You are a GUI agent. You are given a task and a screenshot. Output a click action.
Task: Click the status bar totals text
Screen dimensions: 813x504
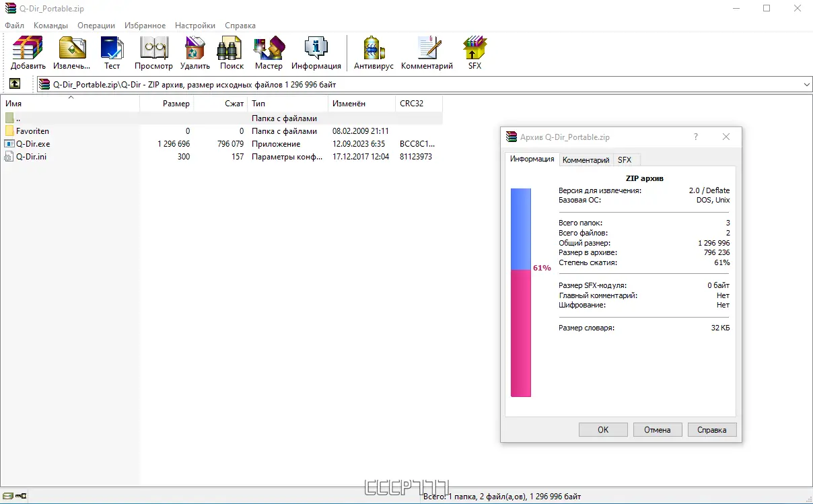[x=502, y=497]
